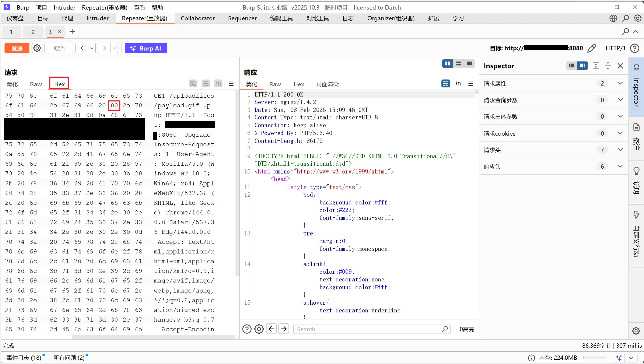The width and height of the screenshot is (644, 364).
Task: Click the Burp AI button
Action: [146, 48]
